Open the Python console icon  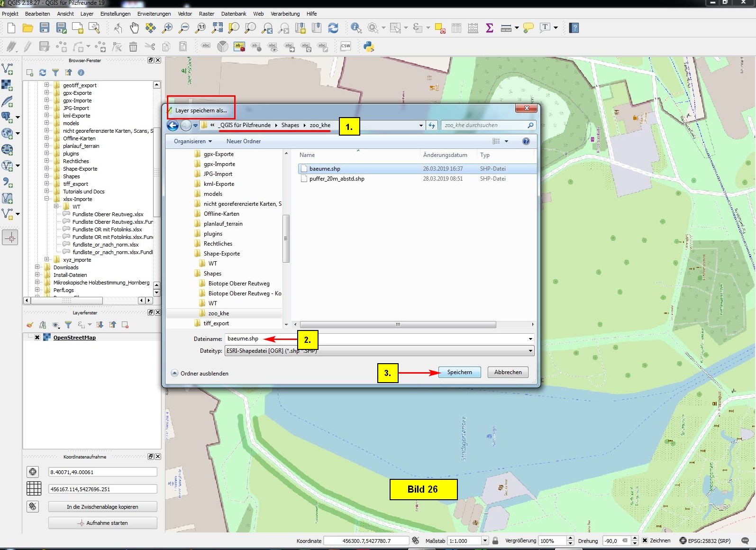[369, 46]
